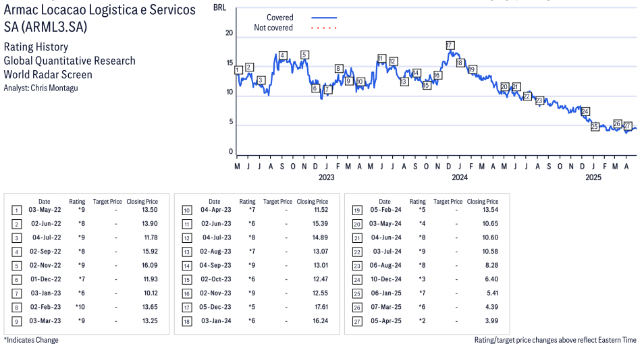Click the BRL axis unit label
Image resolution: width=644 pixels, height=344 pixels.
pos(220,8)
